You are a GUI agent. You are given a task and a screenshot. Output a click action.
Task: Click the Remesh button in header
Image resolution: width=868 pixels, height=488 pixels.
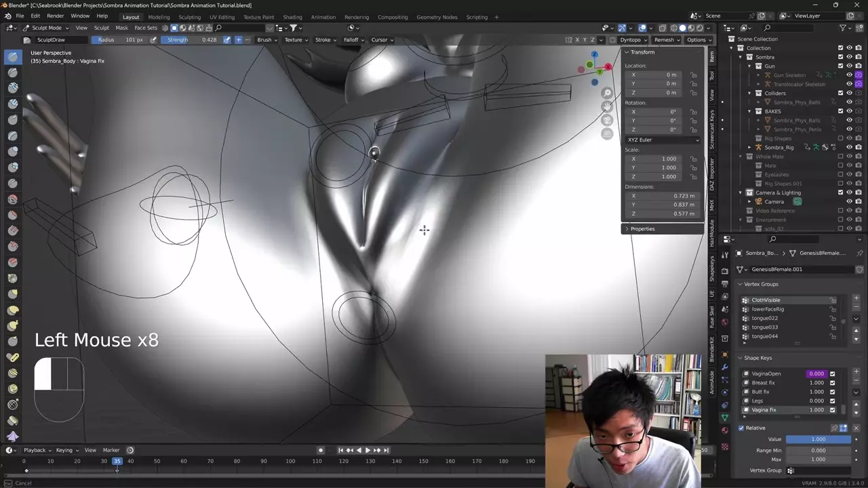pos(667,40)
